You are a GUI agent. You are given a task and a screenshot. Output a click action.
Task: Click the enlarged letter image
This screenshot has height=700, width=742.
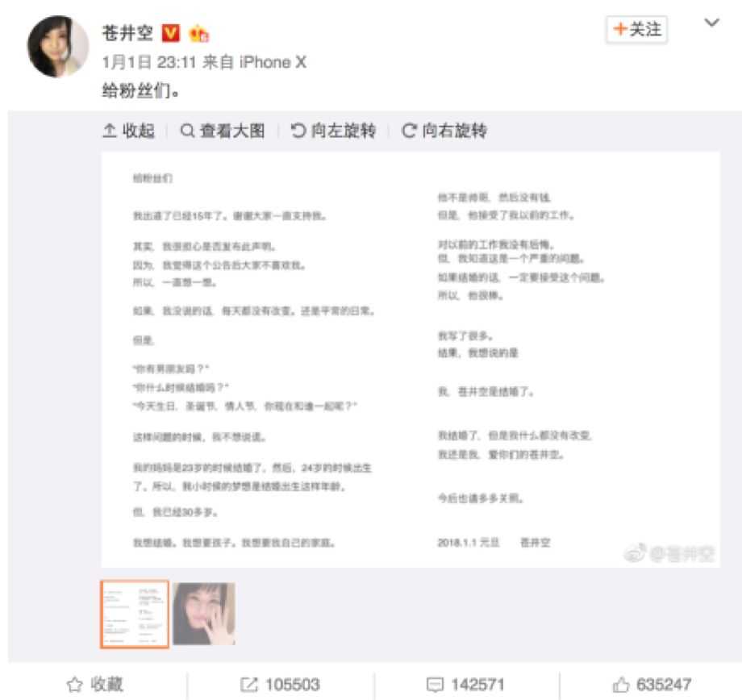(x=411, y=360)
